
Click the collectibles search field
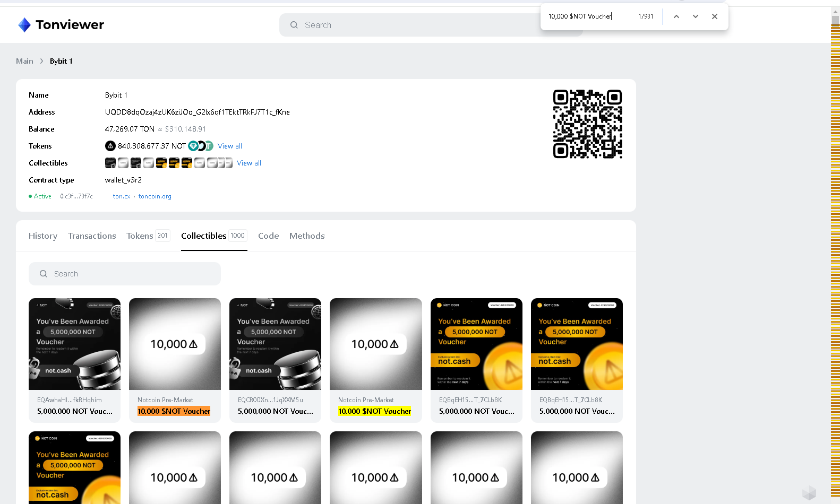[x=125, y=274]
